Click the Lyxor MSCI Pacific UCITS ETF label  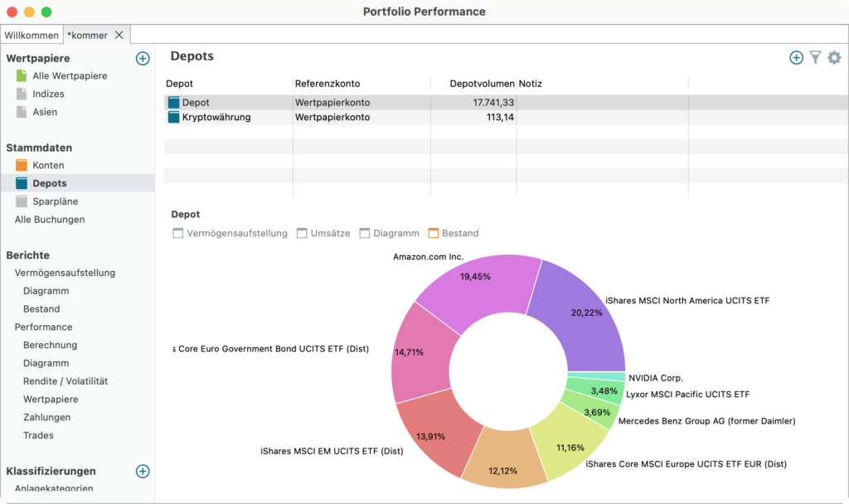[687, 394]
